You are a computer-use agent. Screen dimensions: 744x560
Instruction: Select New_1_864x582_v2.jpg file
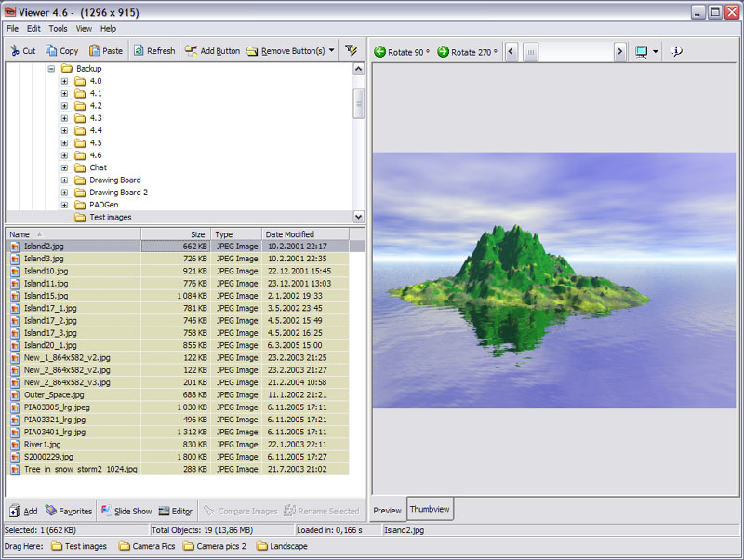click(67, 358)
